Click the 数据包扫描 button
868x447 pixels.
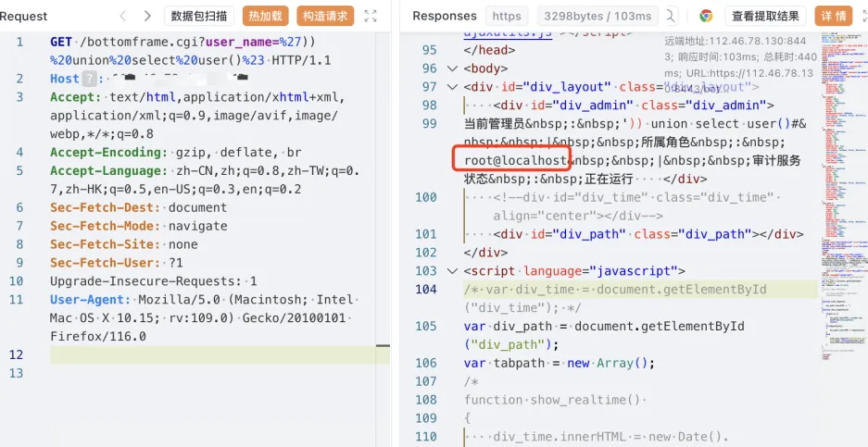tap(199, 16)
